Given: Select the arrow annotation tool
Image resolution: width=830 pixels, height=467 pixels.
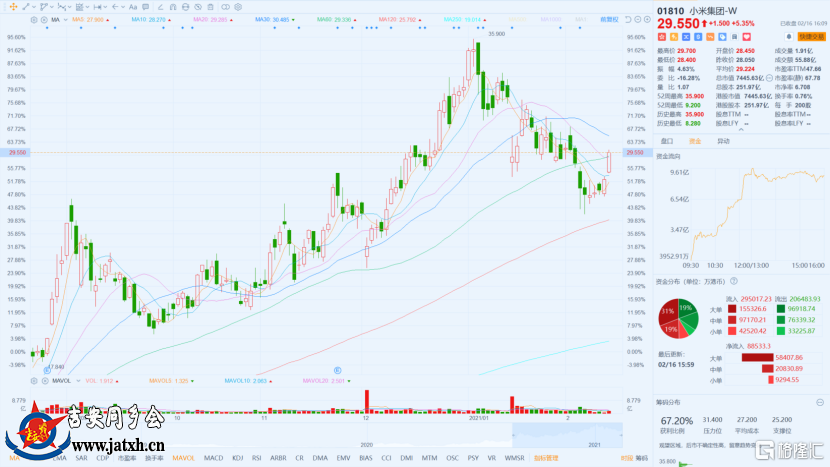Looking at the screenshot, I should 115,7.
